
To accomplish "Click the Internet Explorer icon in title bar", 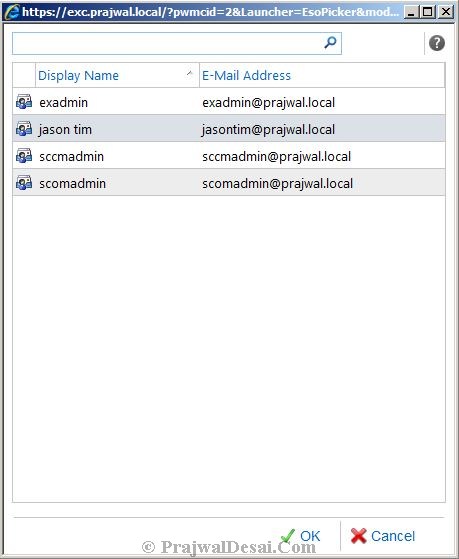I will (11, 12).
